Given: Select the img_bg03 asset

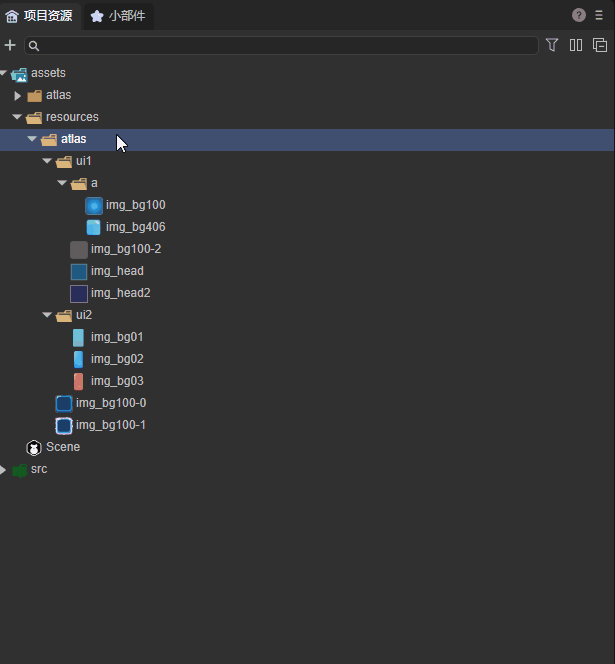Looking at the screenshot, I should [116, 381].
